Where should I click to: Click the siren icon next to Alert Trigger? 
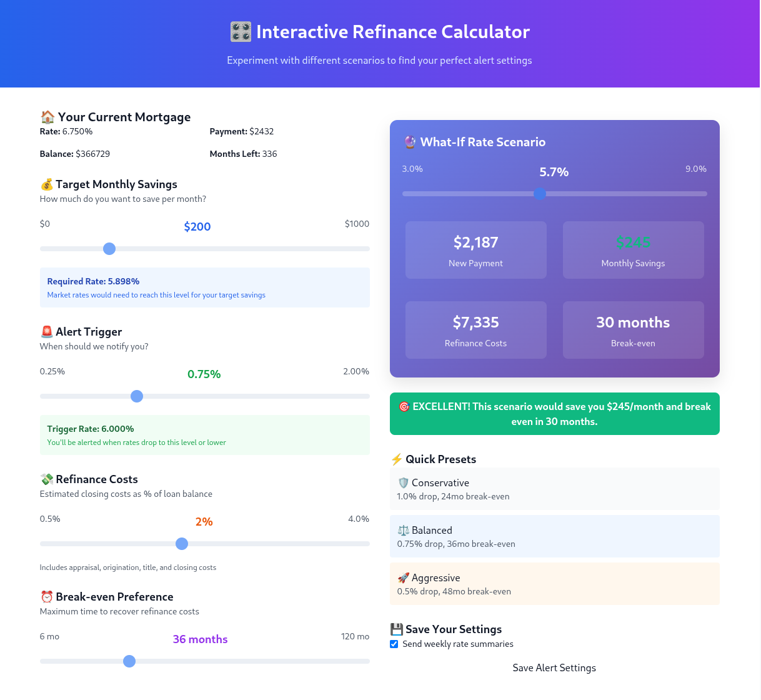(x=46, y=331)
